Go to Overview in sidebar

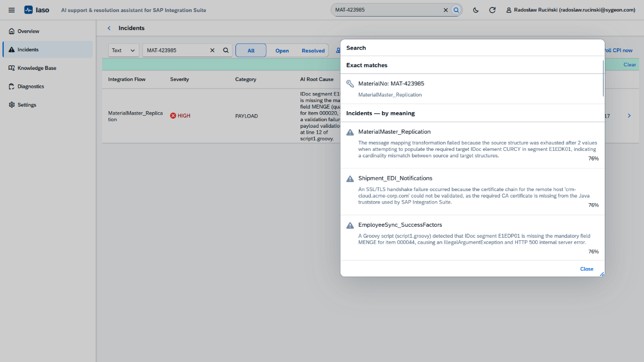pos(48,31)
